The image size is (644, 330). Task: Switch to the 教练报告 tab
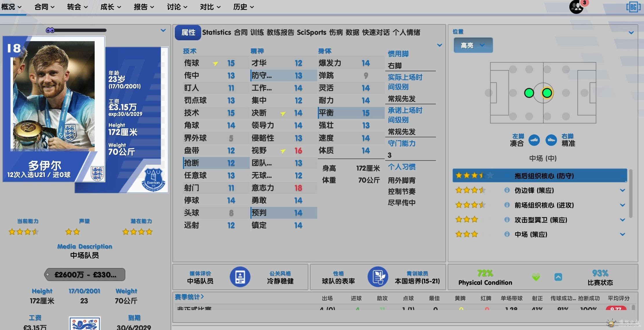[x=280, y=32]
